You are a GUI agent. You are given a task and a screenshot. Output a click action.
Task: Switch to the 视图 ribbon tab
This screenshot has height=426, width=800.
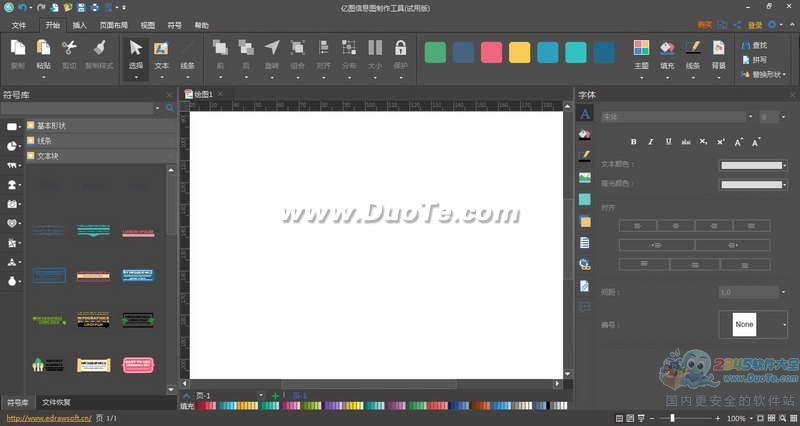pyautogui.click(x=147, y=25)
